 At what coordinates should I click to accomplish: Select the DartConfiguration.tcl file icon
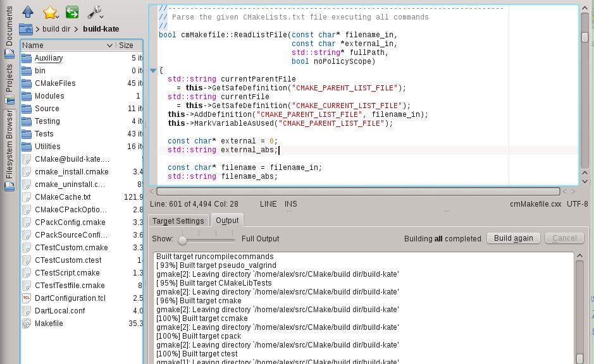click(27, 298)
